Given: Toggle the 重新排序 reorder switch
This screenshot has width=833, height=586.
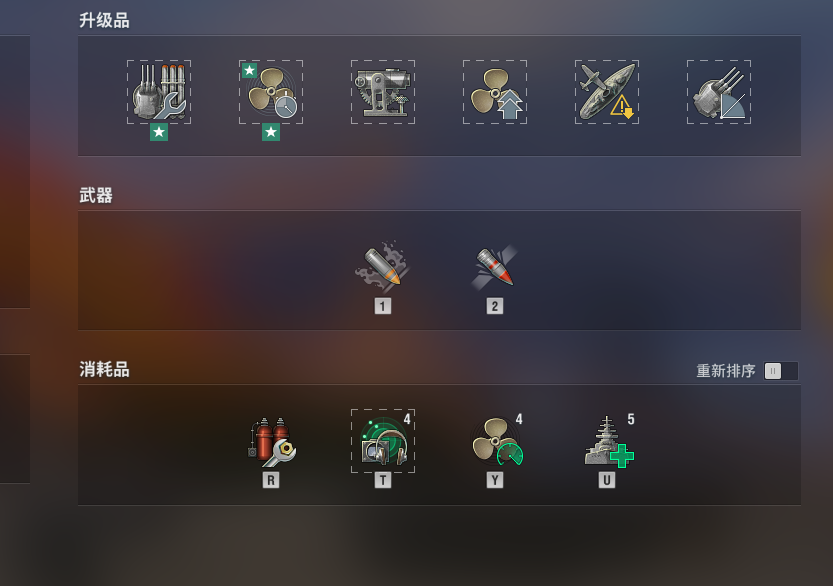Looking at the screenshot, I should click(x=781, y=371).
